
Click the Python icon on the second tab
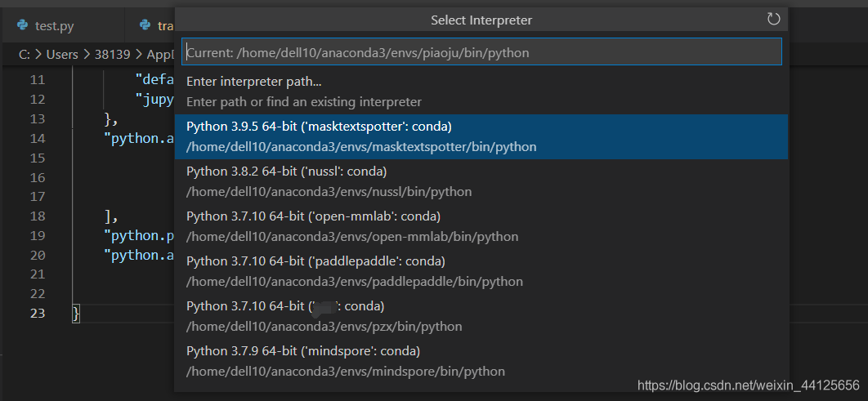click(x=145, y=26)
